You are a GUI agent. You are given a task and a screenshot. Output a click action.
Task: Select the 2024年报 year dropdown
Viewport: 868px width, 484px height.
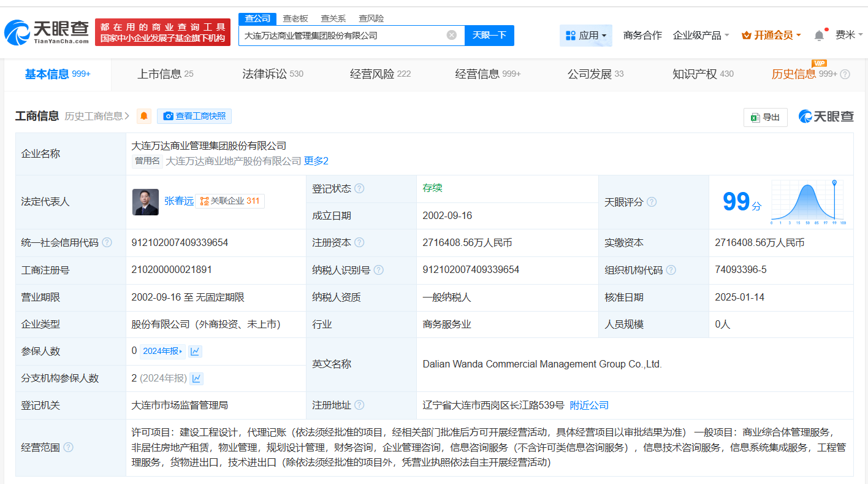click(x=162, y=351)
